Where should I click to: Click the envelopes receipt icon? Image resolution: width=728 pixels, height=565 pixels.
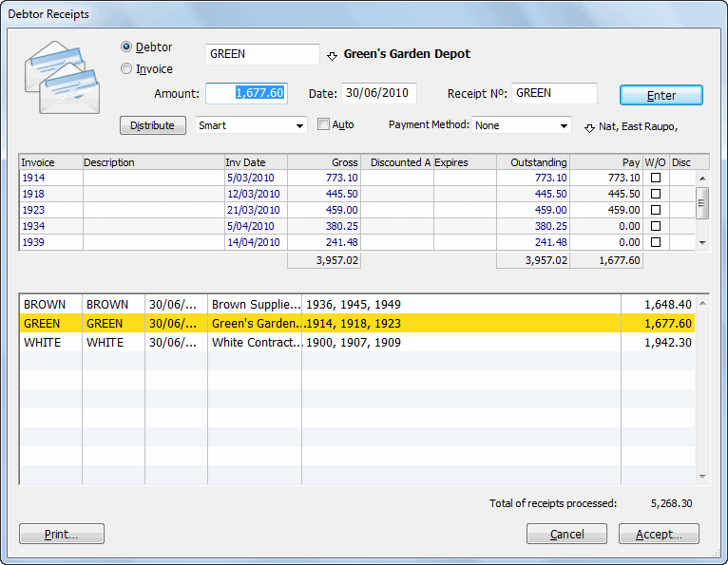(x=62, y=77)
